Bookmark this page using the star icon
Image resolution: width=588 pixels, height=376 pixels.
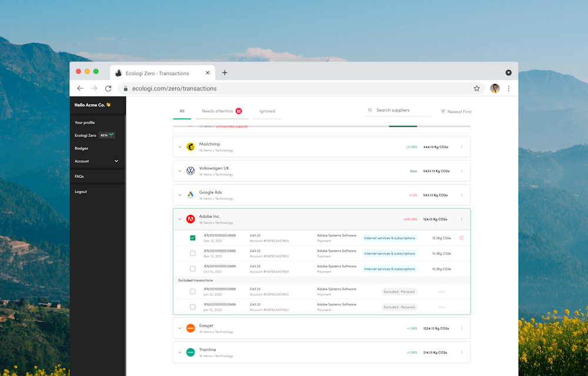coord(477,89)
